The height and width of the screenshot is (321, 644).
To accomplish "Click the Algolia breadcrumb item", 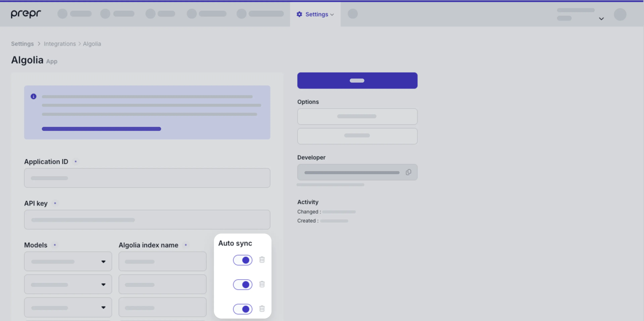I will (92, 44).
